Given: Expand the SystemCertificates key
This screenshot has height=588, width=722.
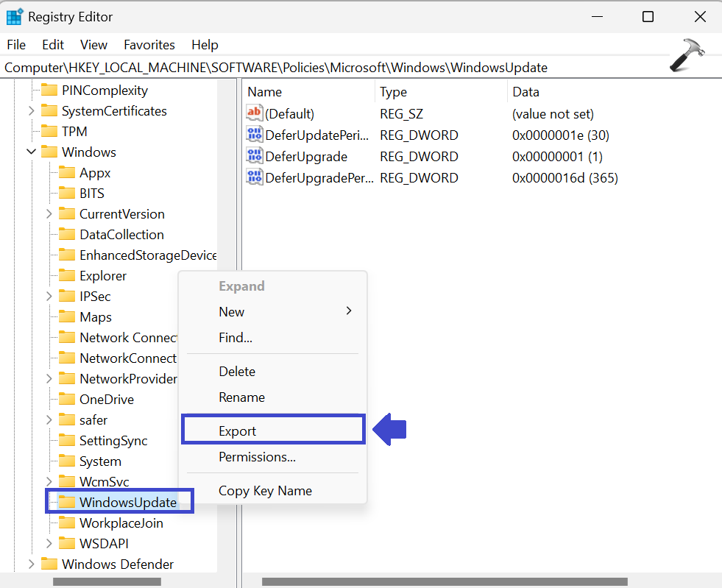Looking at the screenshot, I should coord(31,111).
